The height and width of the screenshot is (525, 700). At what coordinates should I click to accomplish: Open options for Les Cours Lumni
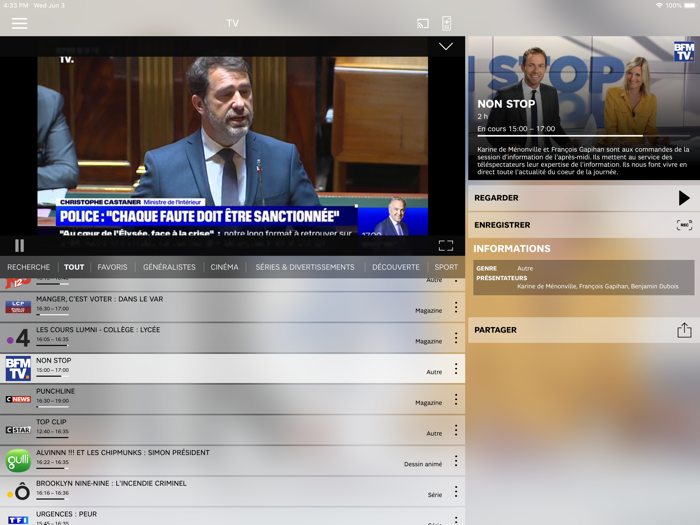[456, 338]
